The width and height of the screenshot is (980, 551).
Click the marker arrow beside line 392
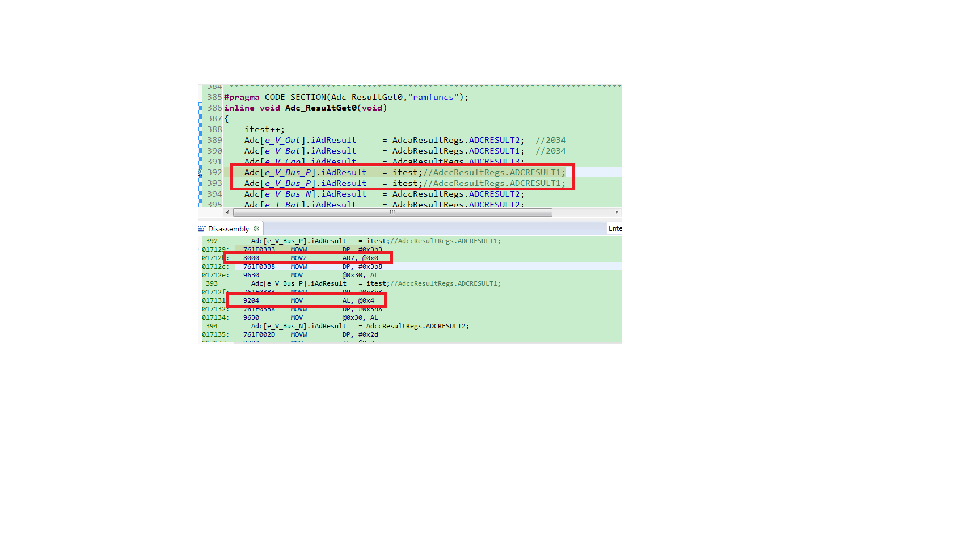pyautogui.click(x=200, y=171)
